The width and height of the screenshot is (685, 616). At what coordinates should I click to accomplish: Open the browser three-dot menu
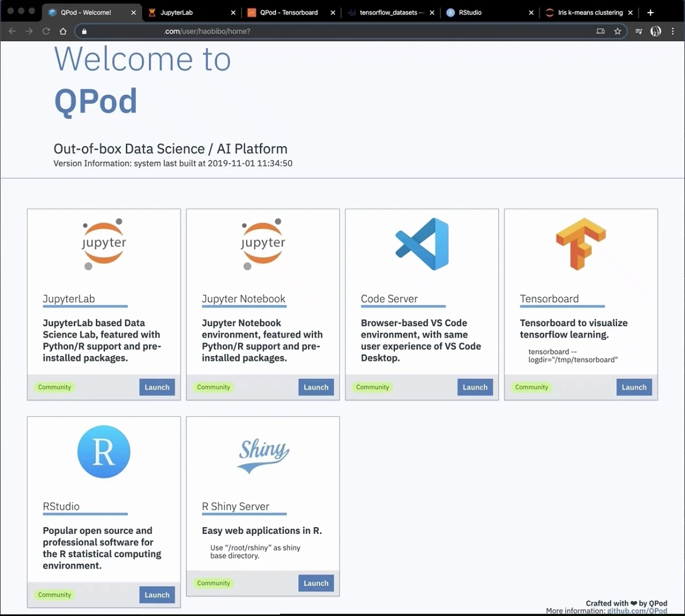pos(673,31)
